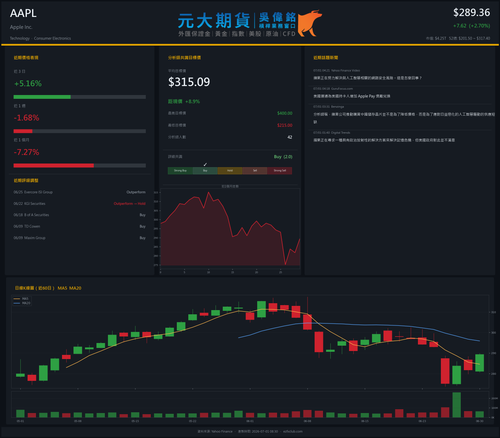Click the B of A Securities rating row

(x=79, y=215)
